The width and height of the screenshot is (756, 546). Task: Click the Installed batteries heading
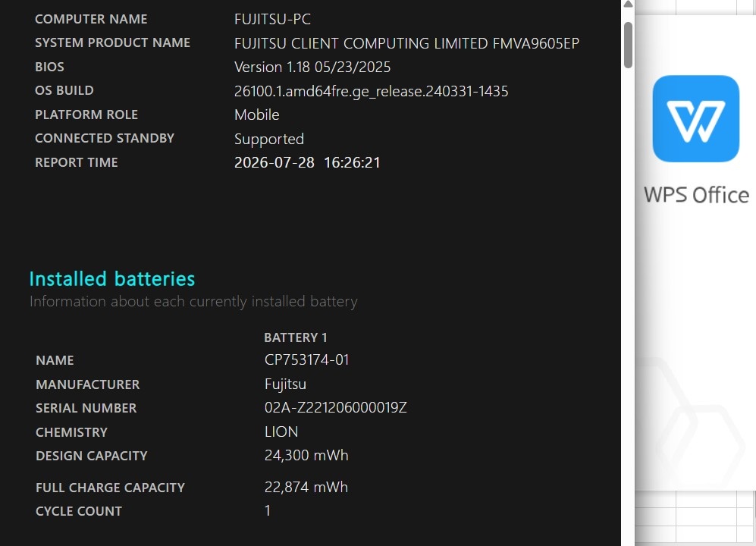[x=112, y=279]
